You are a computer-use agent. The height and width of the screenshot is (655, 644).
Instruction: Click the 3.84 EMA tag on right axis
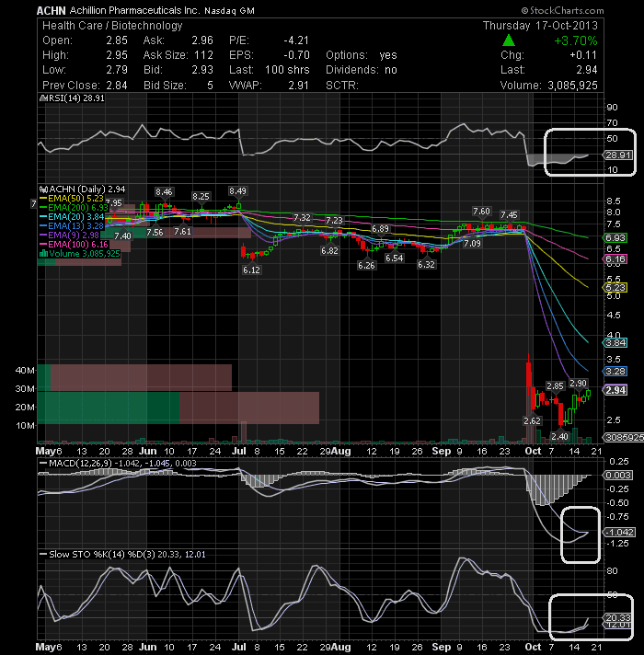tap(615, 343)
